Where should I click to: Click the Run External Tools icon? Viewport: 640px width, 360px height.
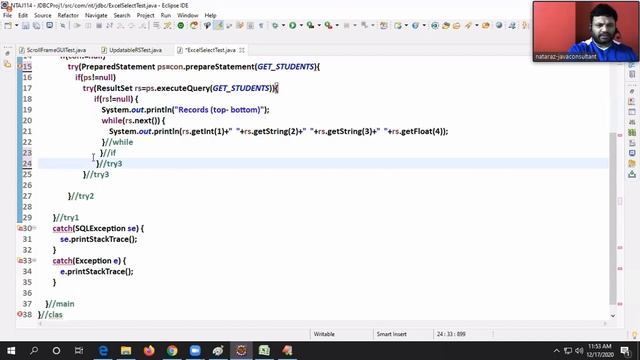pyautogui.click(x=328, y=25)
